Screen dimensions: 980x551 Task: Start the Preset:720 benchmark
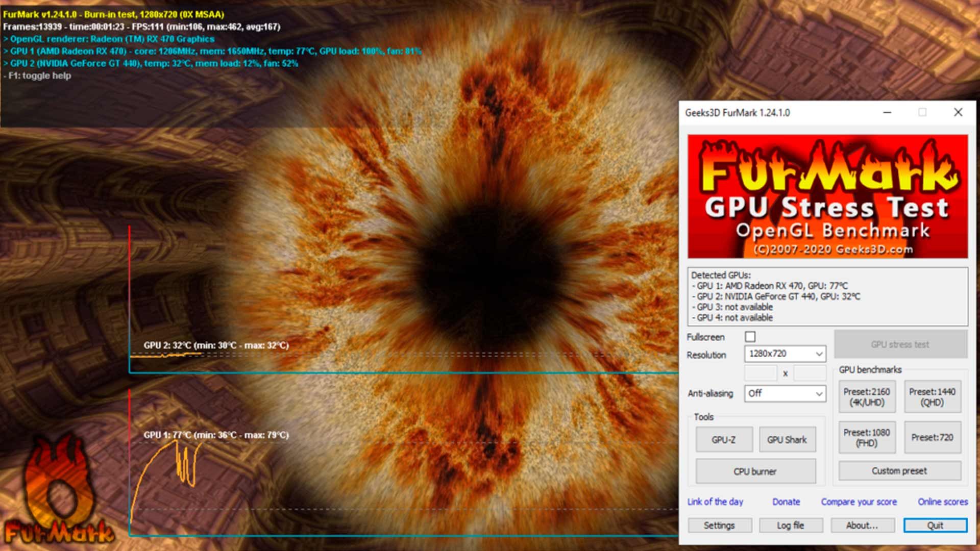[932, 438]
